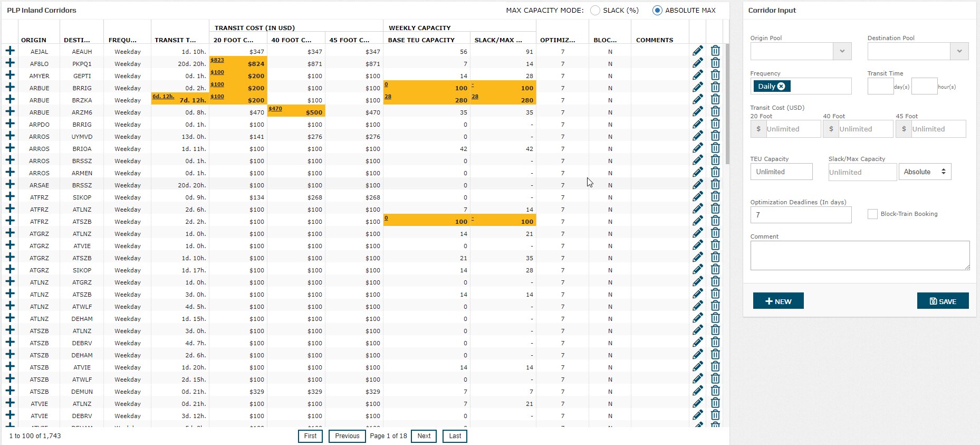The height and width of the screenshot is (445, 980).
Task: Click the Save button in Corridor Input
Action: point(943,301)
